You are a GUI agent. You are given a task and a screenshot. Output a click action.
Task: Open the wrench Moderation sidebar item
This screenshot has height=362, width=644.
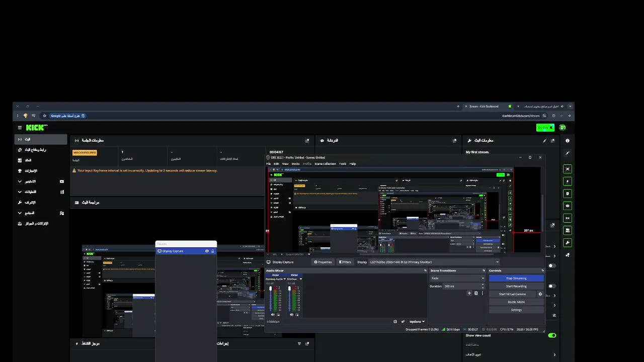tap(41, 203)
